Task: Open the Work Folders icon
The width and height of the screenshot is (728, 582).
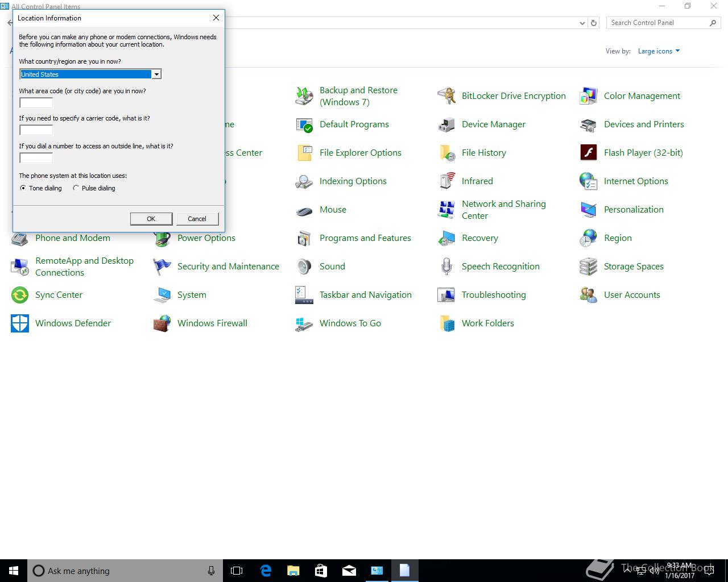Action: click(x=446, y=323)
